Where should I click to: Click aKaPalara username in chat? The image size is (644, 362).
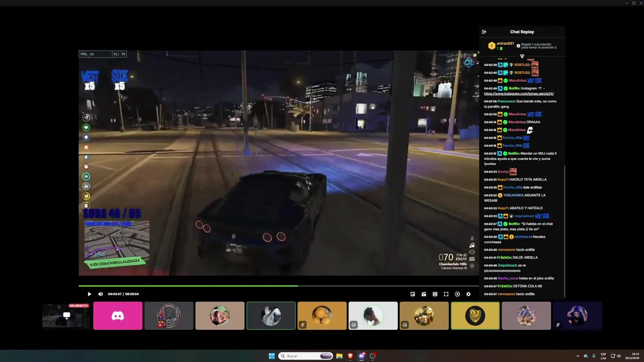(x=523, y=236)
